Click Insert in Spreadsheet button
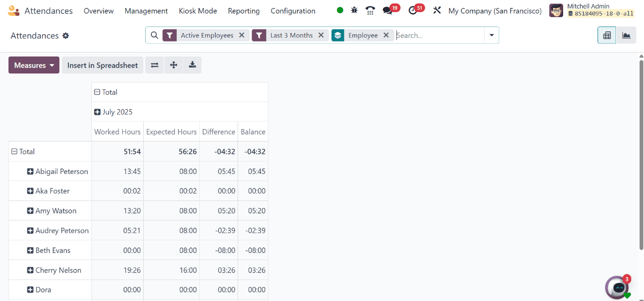 tap(102, 65)
